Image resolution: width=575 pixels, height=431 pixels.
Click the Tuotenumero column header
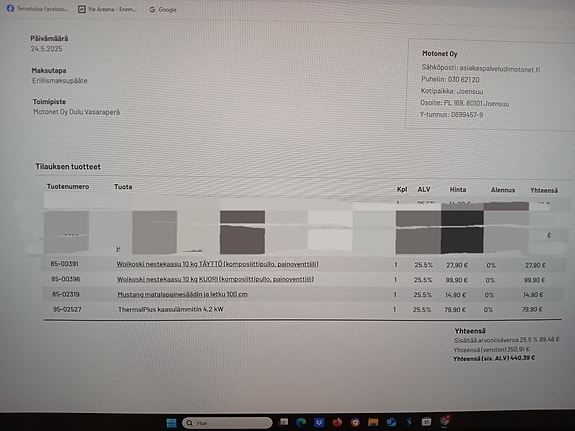tap(68, 187)
